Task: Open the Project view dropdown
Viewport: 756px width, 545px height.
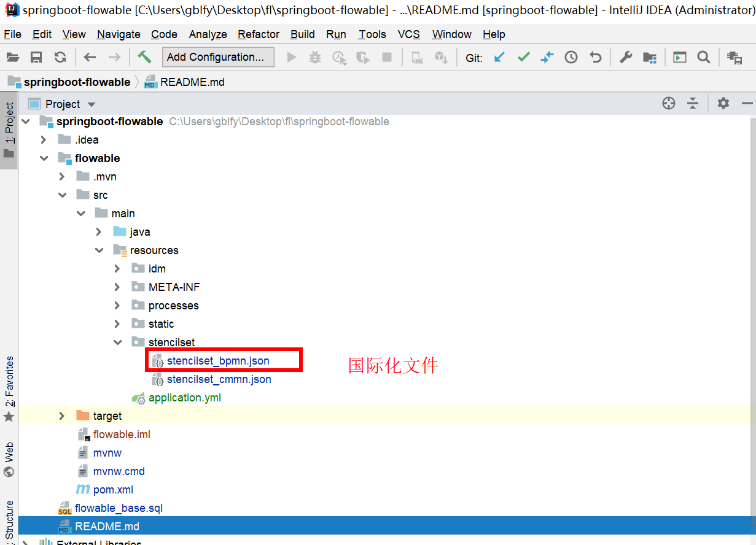Action: tap(92, 104)
